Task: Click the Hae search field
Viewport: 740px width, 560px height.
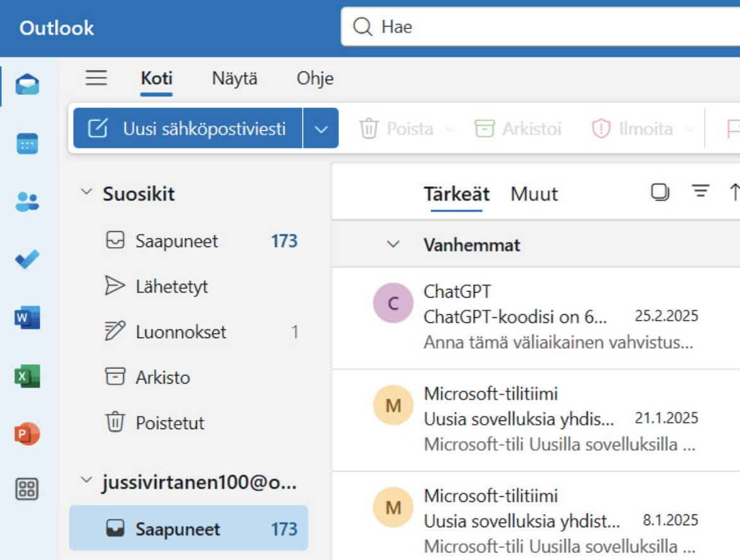Action: 538,28
